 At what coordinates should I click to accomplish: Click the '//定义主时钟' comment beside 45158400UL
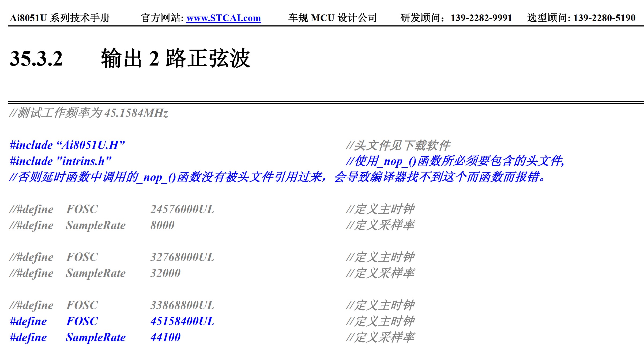click(381, 321)
